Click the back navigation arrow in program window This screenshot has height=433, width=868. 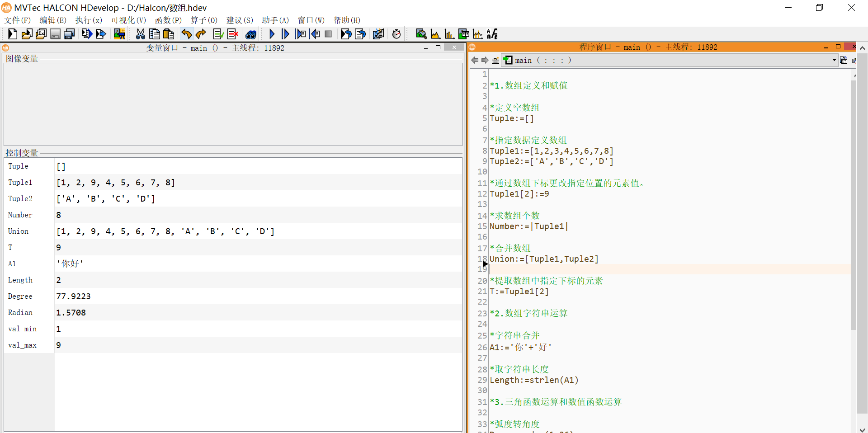474,60
